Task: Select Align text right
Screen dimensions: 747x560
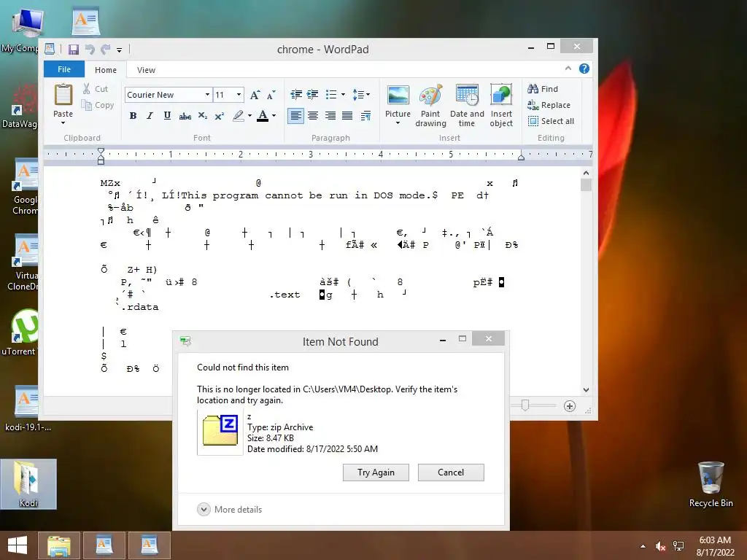Action: click(x=330, y=116)
